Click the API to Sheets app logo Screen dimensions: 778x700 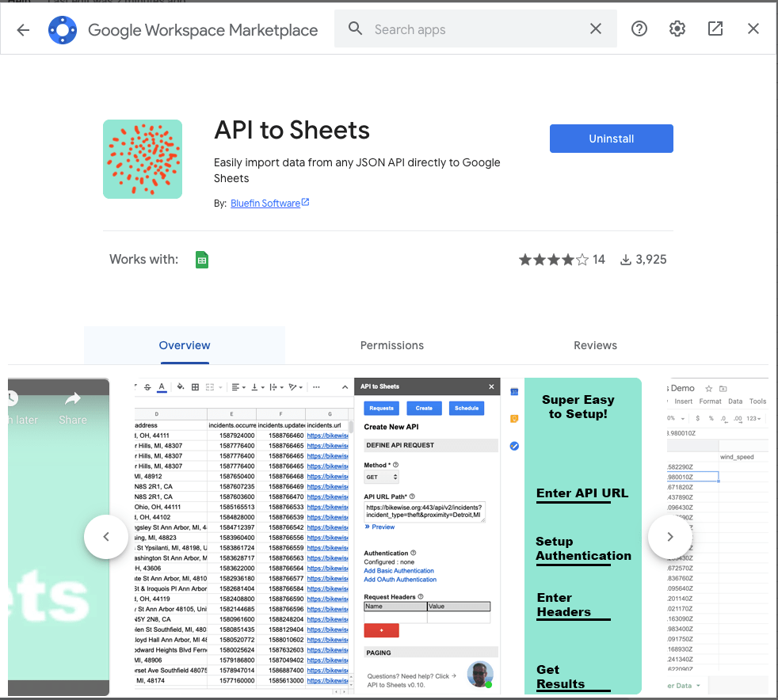point(143,159)
